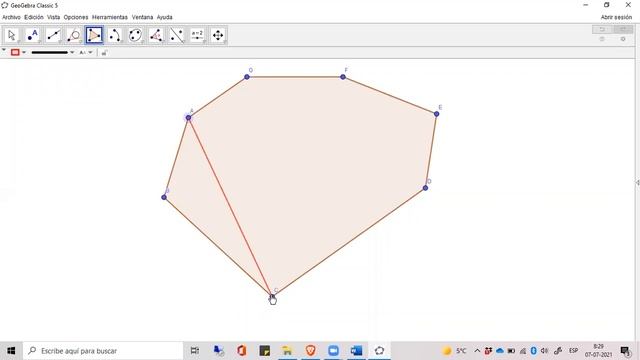
Task: Select the Ellipse conic tool
Action: [136, 35]
